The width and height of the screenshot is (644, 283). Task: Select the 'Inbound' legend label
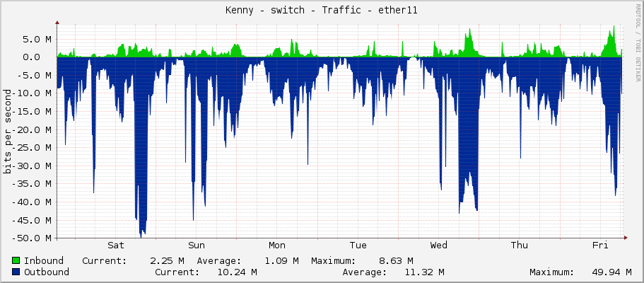44,260
